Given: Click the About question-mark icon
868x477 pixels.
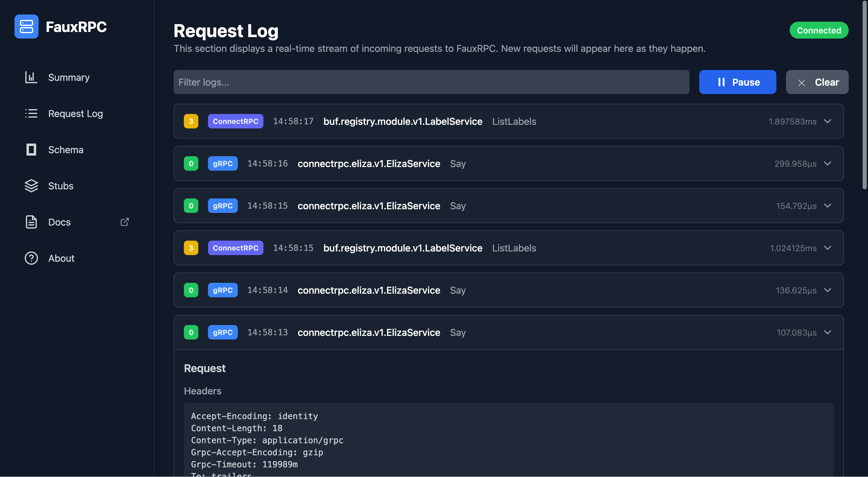Looking at the screenshot, I should pos(31,258).
